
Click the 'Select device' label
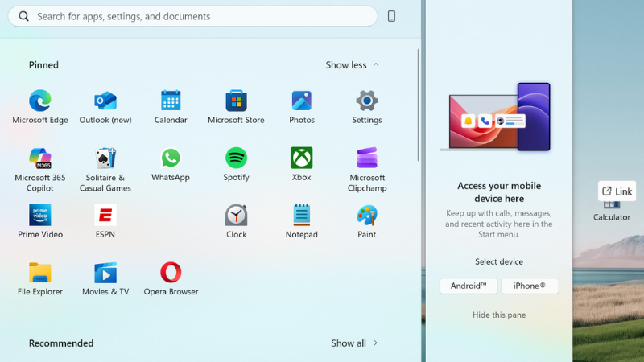tap(499, 262)
